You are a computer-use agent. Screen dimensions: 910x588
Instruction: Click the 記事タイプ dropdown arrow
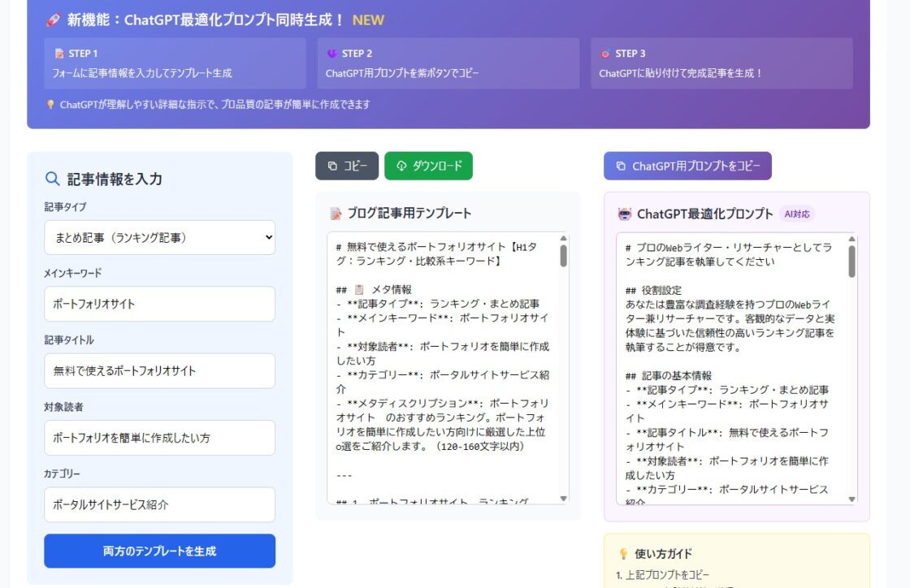tap(269, 237)
